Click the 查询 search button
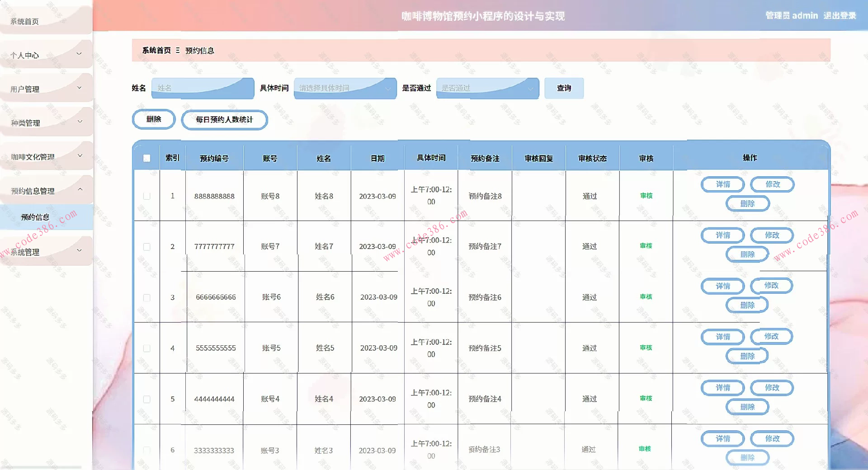Image resolution: width=868 pixels, height=470 pixels. pos(564,88)
